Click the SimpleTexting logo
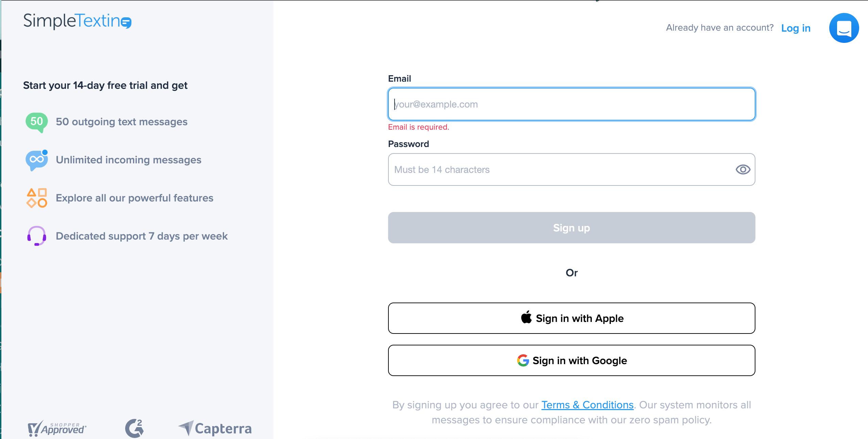 [x=77, y=21]
